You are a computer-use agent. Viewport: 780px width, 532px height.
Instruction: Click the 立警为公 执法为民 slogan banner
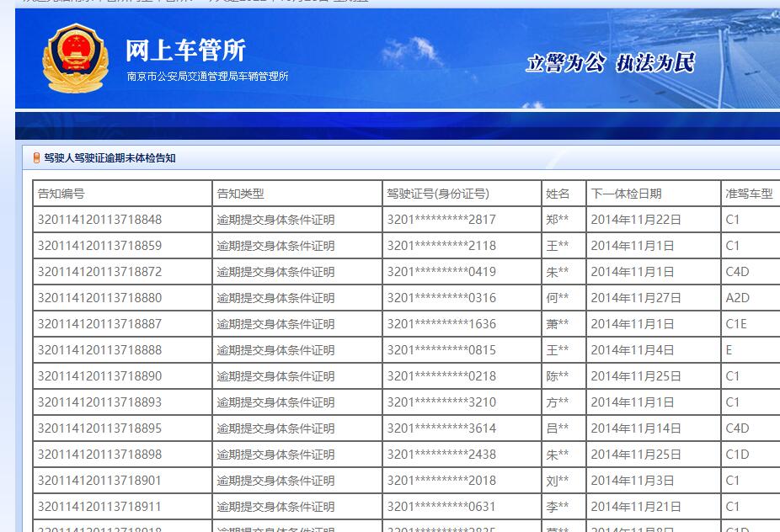[x=610, y=64]
